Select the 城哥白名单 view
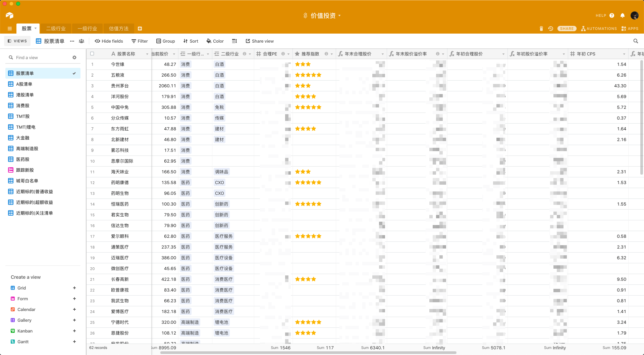 [x=43, y=181]
